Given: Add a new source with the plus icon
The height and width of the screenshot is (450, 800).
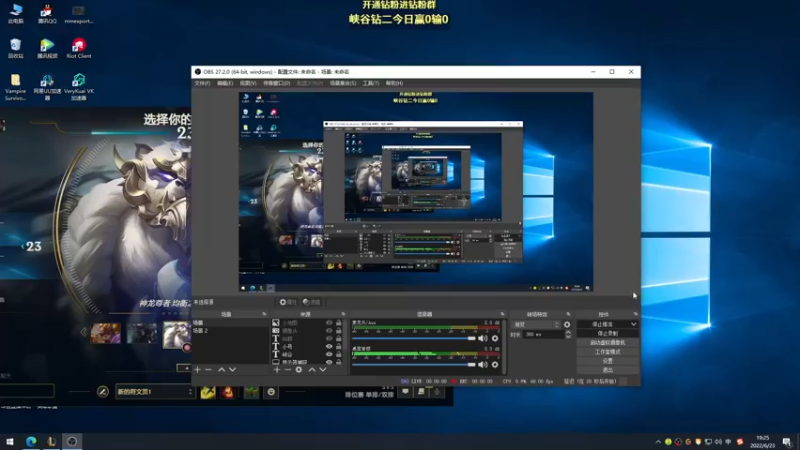Looking at the screenshot, I should tap(277, 369).
